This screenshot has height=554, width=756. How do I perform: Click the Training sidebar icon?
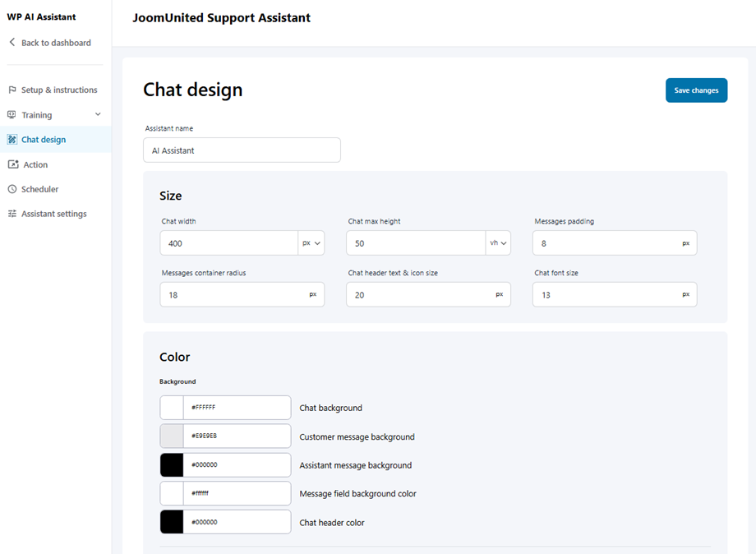pos(12,115)
